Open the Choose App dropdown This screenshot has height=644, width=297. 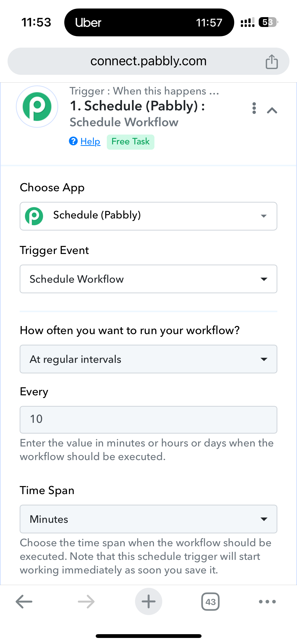148,216
